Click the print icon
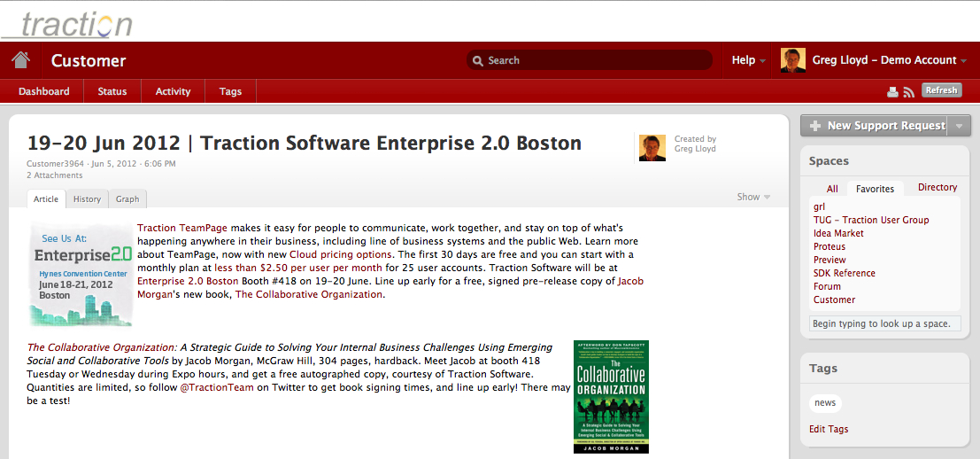980x459 pixels. point(892,91)
